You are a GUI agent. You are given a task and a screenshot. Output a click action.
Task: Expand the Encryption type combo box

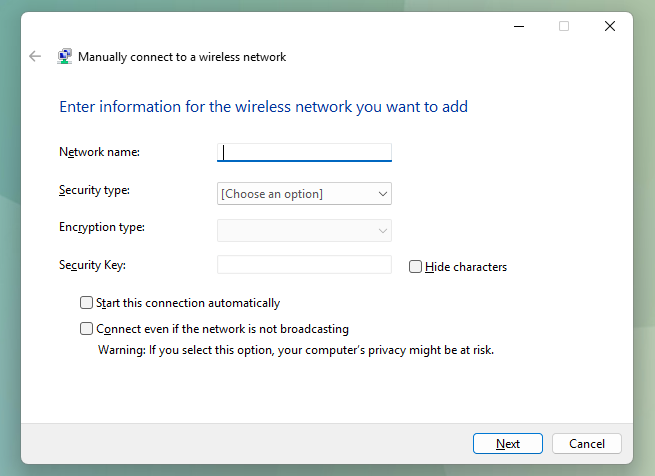(304, 231)
